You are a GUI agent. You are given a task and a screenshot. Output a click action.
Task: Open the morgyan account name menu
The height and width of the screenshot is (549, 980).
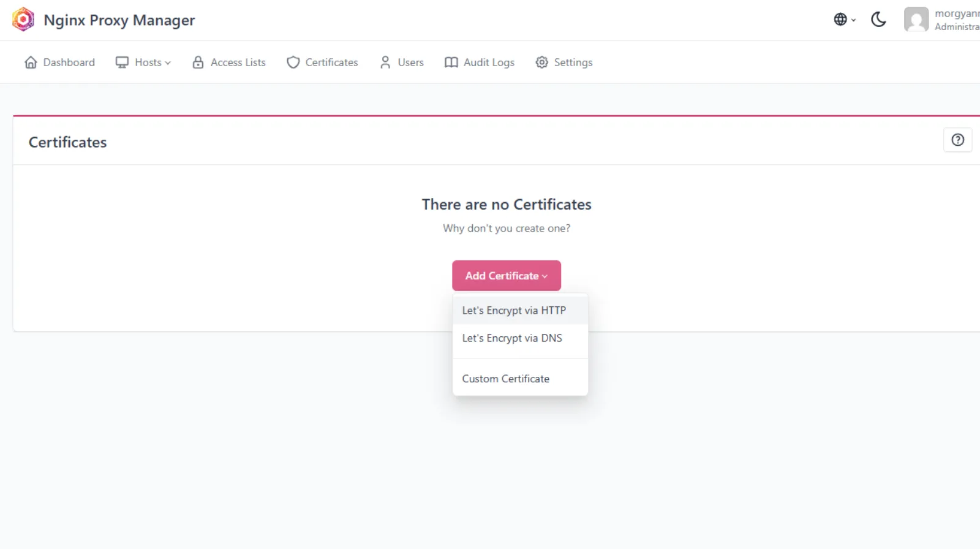pyautogui.click(x=957, y=14)
